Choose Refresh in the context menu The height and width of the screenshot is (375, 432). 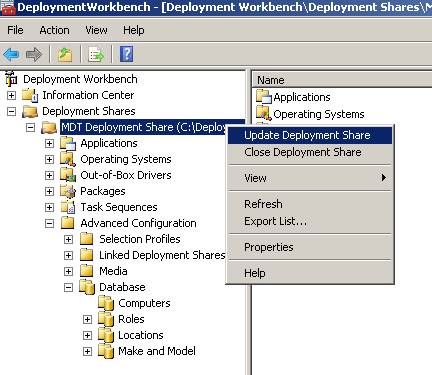click(x=310, y=204)
